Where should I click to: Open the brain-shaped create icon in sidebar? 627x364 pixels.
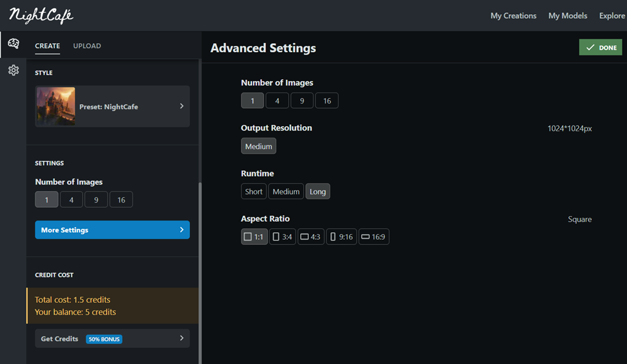(13, 44)
